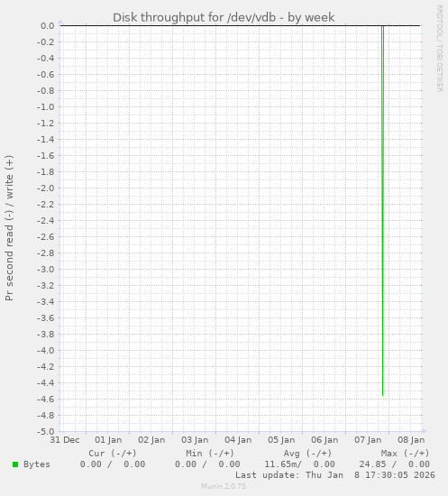Click the '-5.0' y-axis value
448x496 pixels.
click(46, 432)
